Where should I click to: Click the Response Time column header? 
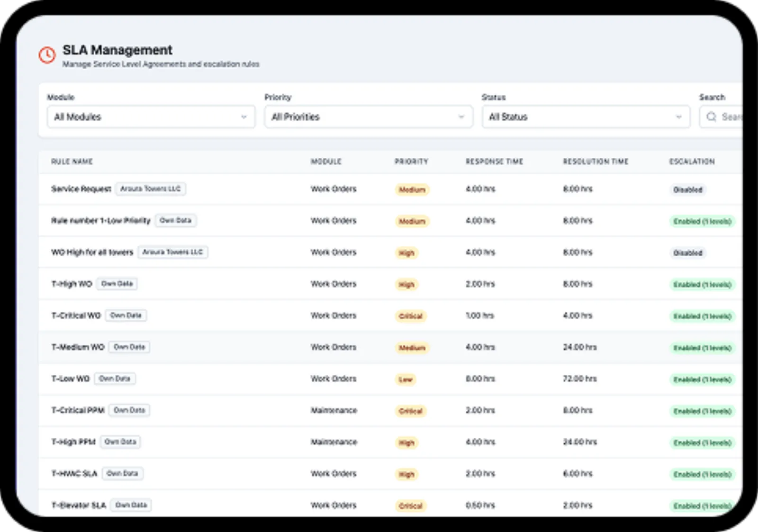click(x=494, y=162)
